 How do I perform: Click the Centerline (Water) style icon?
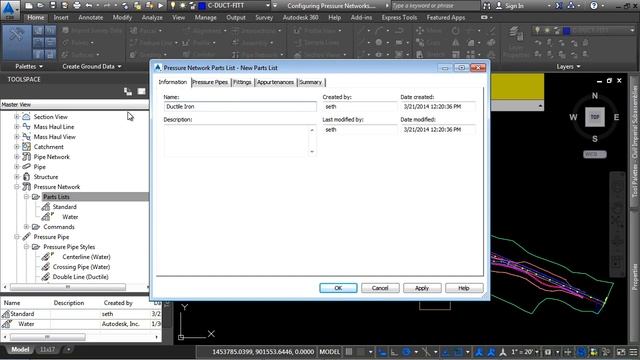click(47, 257)
